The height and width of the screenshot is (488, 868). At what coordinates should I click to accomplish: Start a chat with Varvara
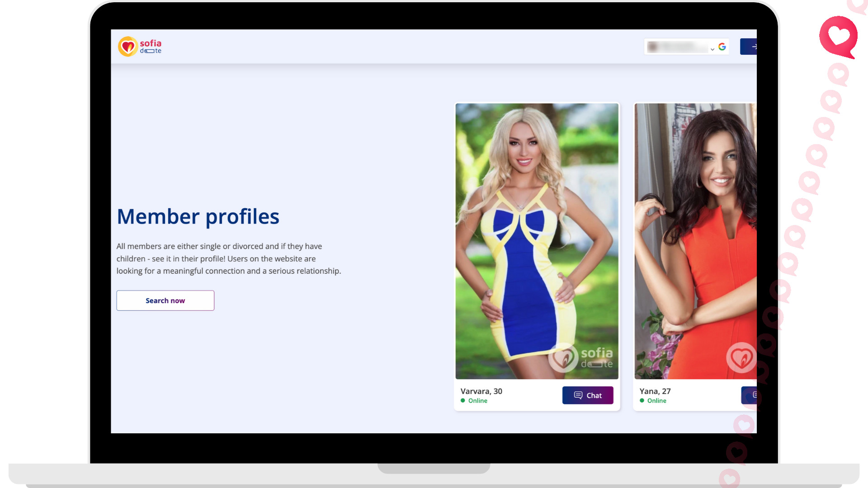(x=588, y=395)
